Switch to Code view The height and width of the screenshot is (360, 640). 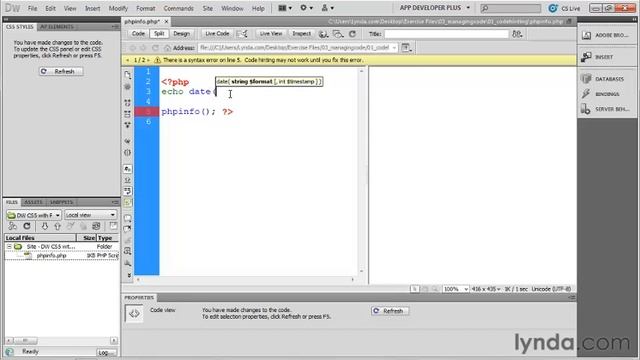pos(138,34)
